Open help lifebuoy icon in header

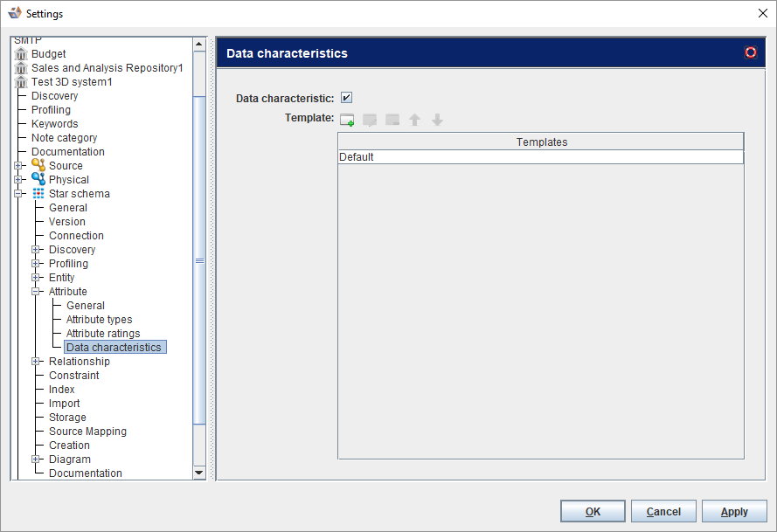click(x=751, y=52)
